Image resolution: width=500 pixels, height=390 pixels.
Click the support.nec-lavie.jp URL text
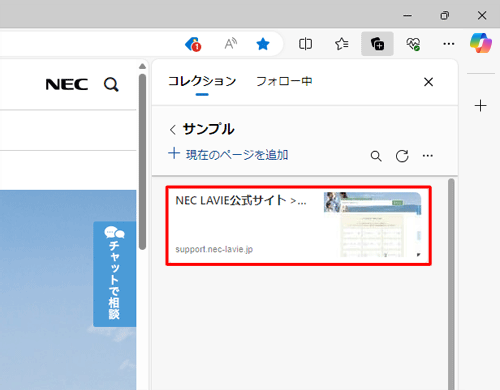(x=214, y=249)
